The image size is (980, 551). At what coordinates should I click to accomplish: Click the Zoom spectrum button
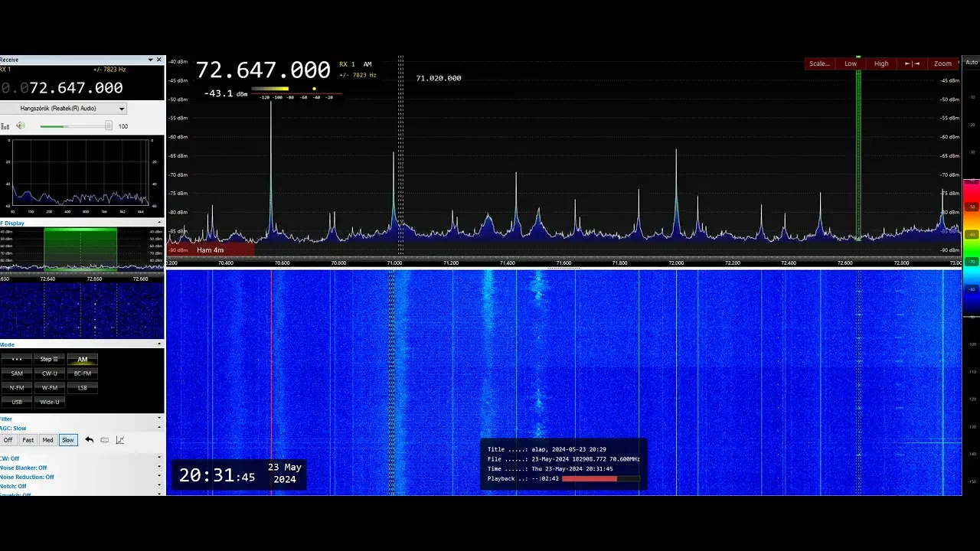(943, 64)
